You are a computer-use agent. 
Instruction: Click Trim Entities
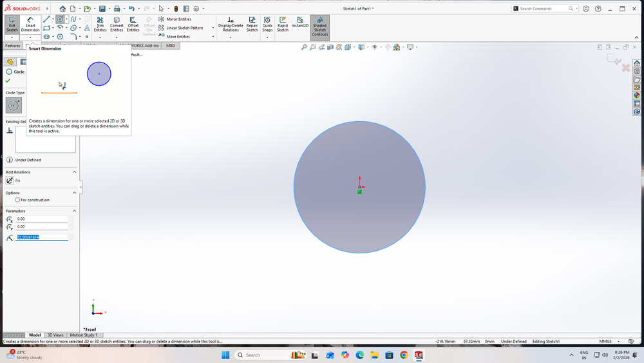tap(100, 25)
